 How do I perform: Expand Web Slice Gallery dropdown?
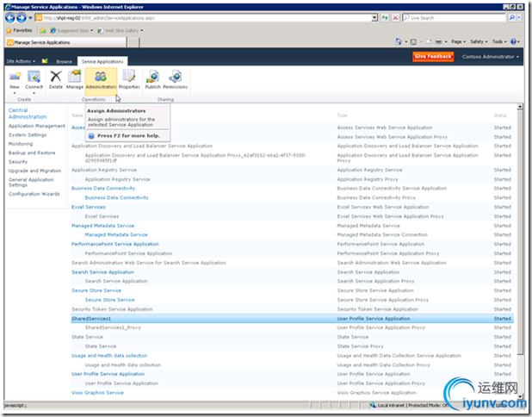pyautogui.click(x=142, y=30)
